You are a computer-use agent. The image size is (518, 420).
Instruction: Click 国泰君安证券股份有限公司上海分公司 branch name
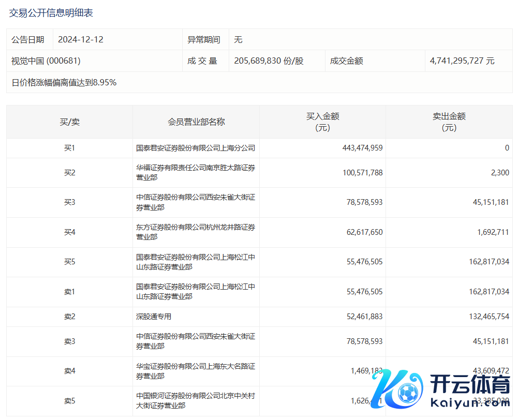[196, 148]
